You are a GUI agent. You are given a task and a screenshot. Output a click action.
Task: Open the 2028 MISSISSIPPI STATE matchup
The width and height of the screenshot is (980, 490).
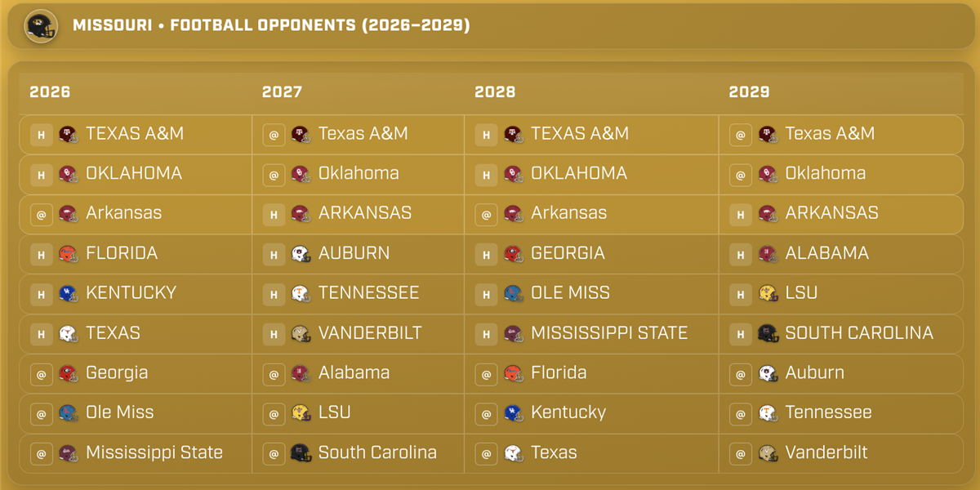608,333
